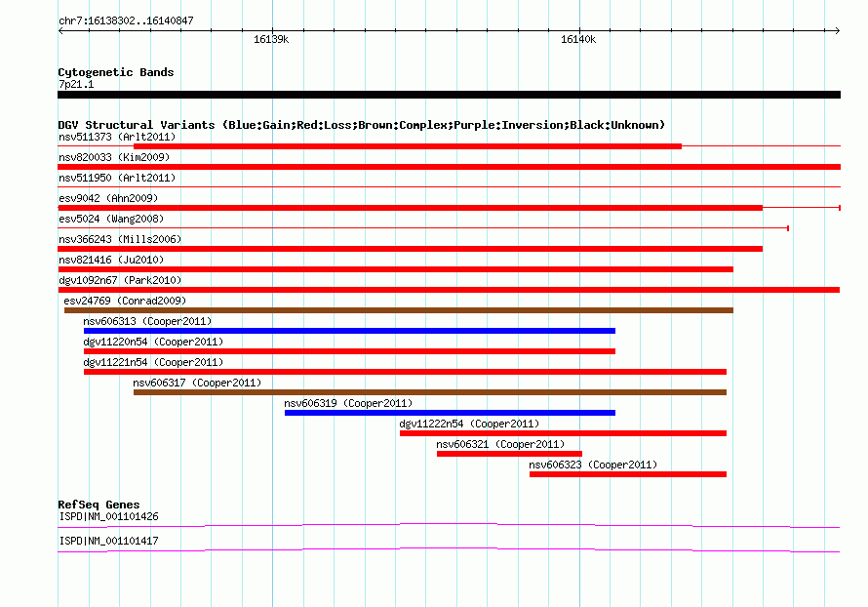The width and height of the screenshot is (868, 607).
Task: Click the chr7:16138302..16140847 coordinate label
Action: click(126, 20)
